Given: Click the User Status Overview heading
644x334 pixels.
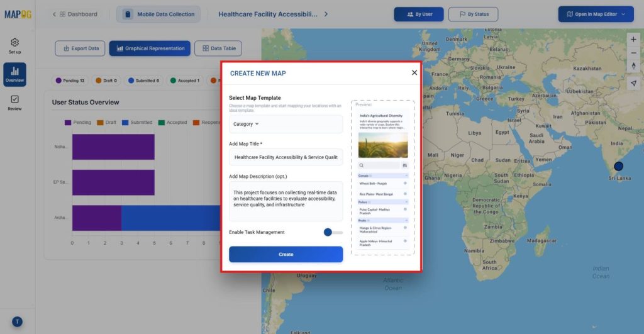Looking at the screenshot, I should point(86,103).
